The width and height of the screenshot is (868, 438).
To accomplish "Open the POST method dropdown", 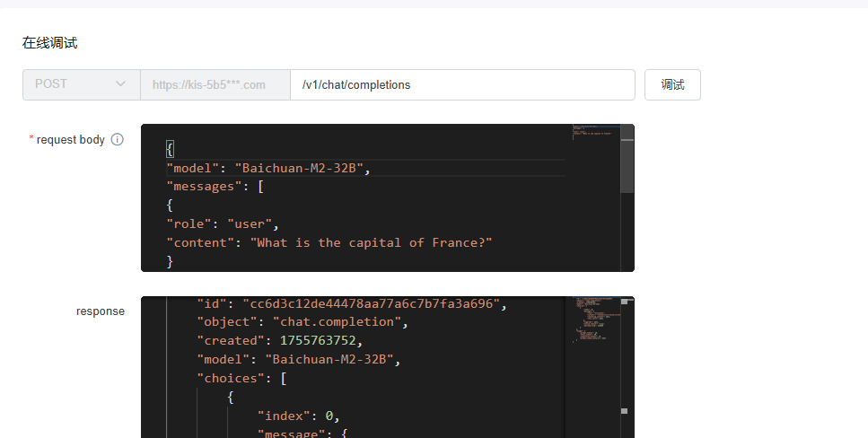I will pyautogui.click(x=82, y=84).
